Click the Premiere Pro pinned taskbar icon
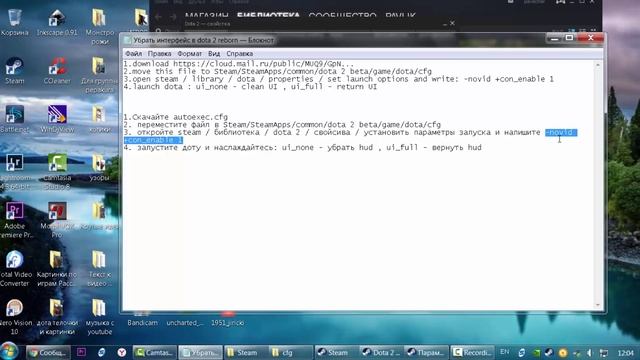The height and width of the screenshot is (360, 640). [81, 352]
